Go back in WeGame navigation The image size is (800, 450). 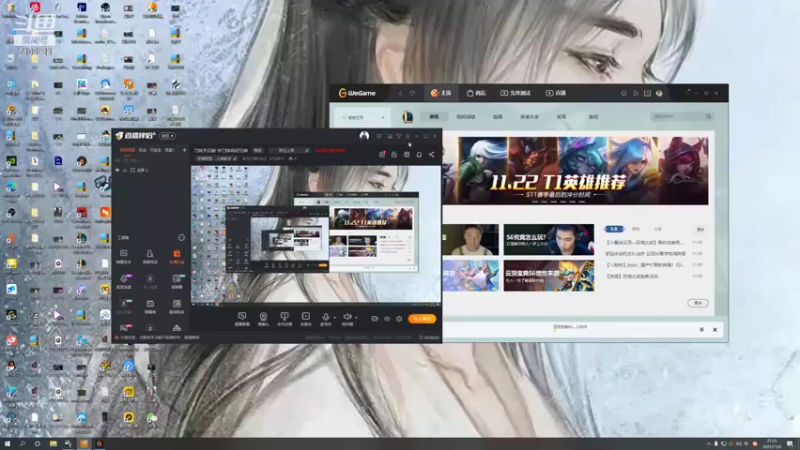pyautogui.click(x=400, y=93)
